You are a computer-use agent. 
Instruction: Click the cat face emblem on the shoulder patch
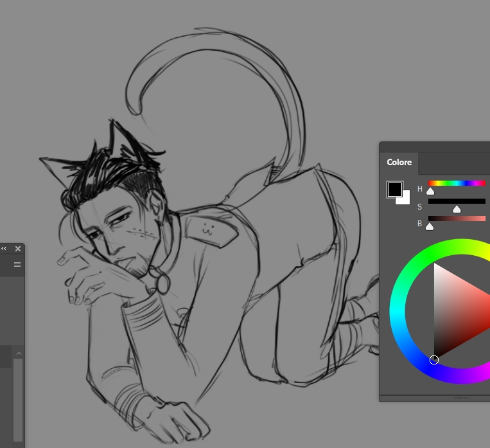click(x=207, y=227)
